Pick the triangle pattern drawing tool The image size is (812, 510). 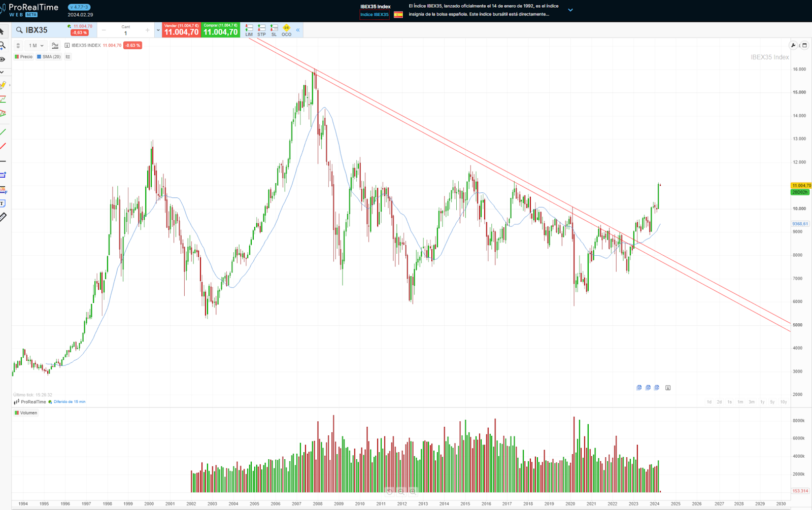click(3, 114)
